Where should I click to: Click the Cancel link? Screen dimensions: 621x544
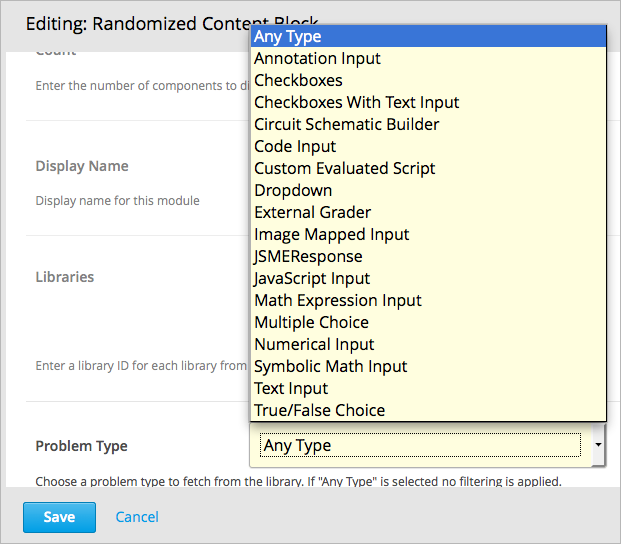click(137, 517)
